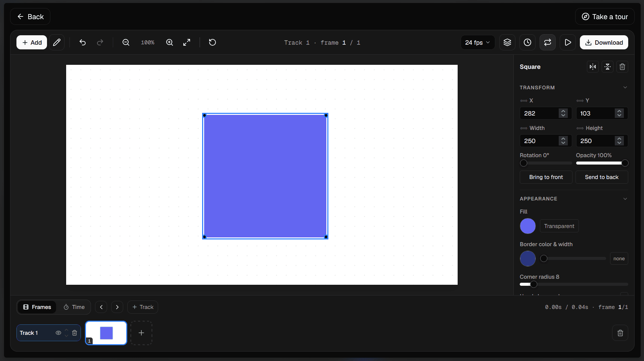Click the border width 'none' value
The height and width of the screenshot is (361, 644).
click(619, 259)
